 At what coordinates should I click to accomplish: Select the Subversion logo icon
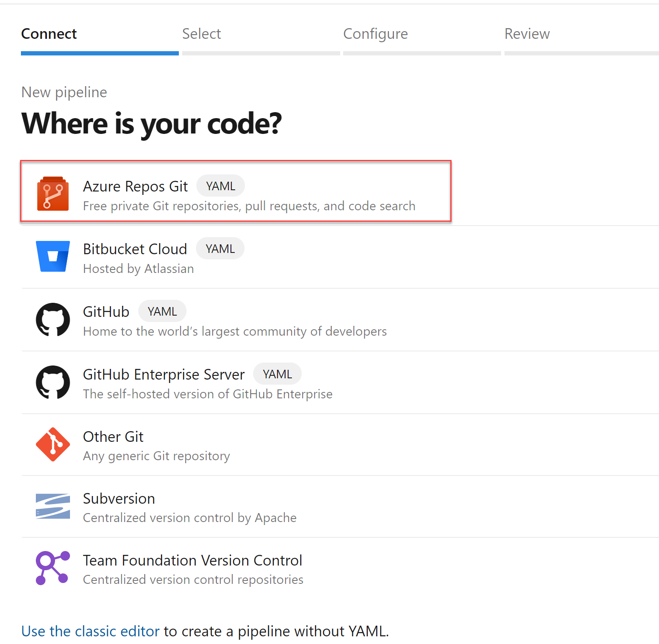coord(53,506)
